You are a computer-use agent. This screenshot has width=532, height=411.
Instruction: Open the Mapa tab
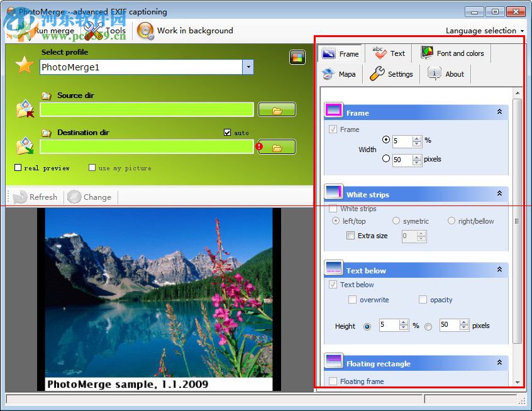(x=339, y=74)
